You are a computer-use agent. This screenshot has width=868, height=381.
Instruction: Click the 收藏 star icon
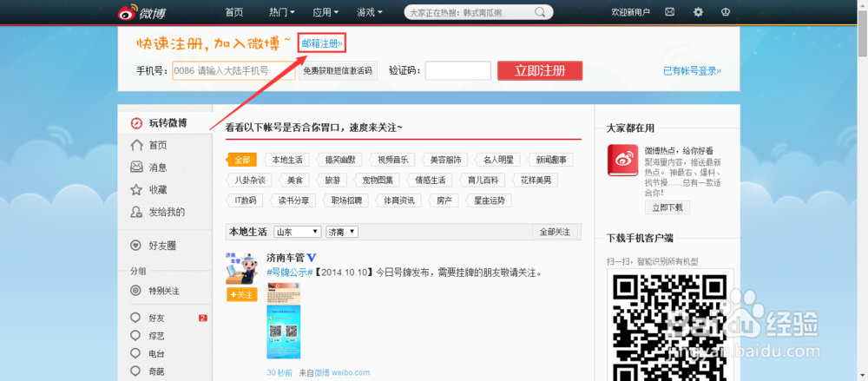[136, 189]
